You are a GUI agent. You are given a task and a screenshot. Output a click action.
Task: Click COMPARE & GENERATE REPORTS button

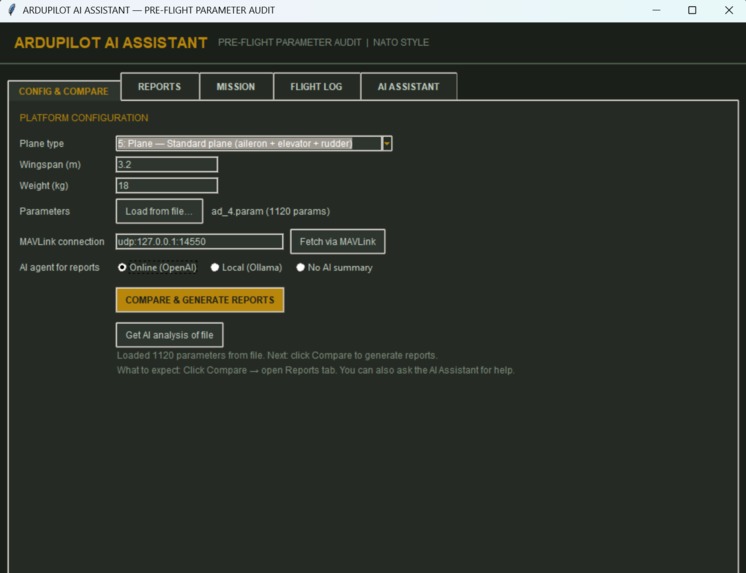(x=200, y=300)
